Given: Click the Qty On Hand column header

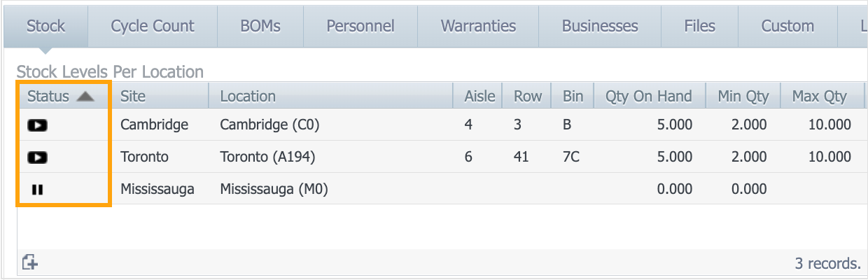Looking at the screenshot, I should coord(648,97).
